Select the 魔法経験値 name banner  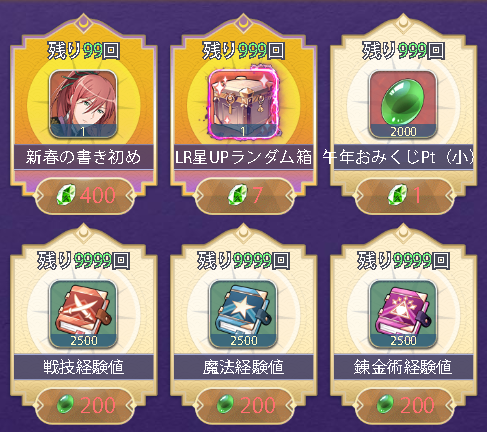click(243, 367)
